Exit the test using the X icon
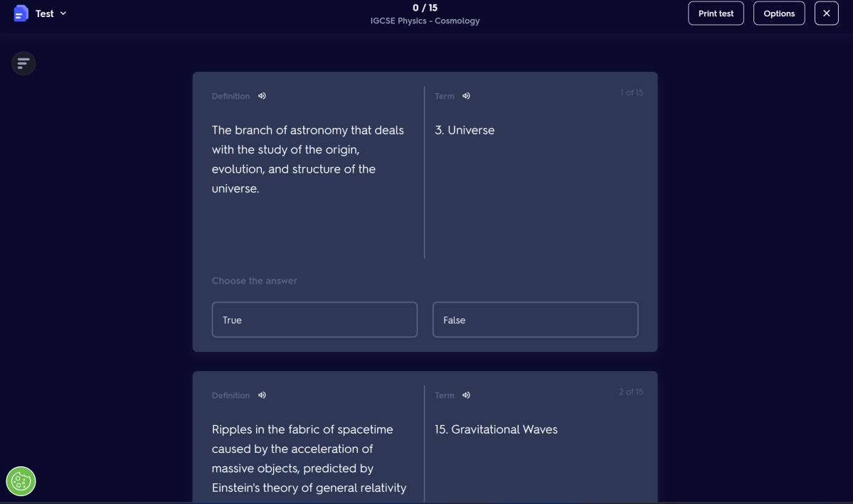The width and height of the screenshot is (853, 504). tap(826, 13)
